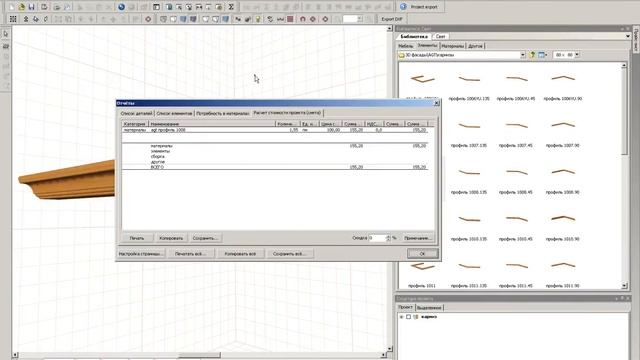Open the Другое library tab
This screenshot has height=360, width=640.
click(475, 46)
